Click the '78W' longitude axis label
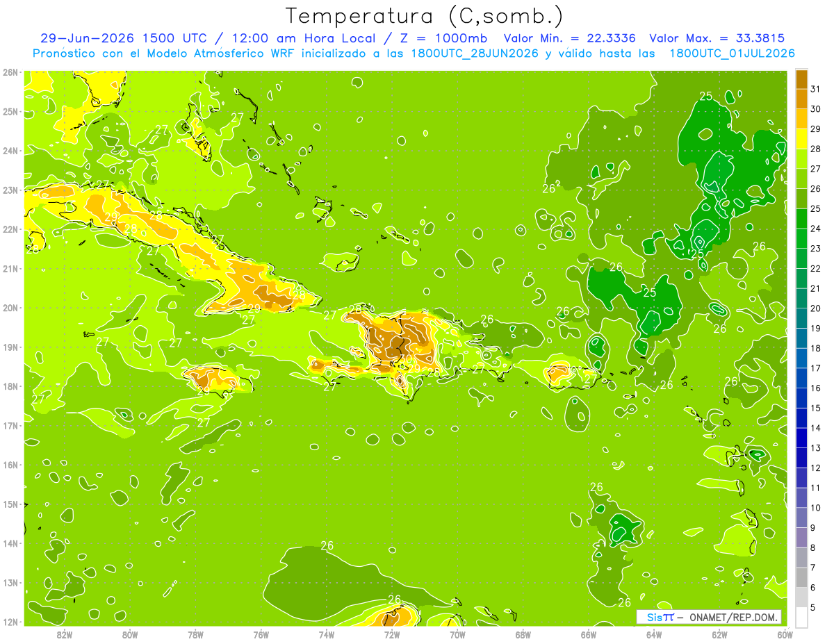Screen dimensions: 834x644 (195, 634)
